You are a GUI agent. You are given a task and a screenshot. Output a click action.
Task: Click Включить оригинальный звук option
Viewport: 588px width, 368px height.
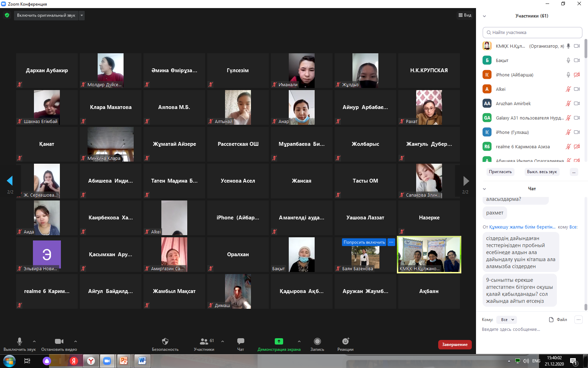click(x=46, y=15)
